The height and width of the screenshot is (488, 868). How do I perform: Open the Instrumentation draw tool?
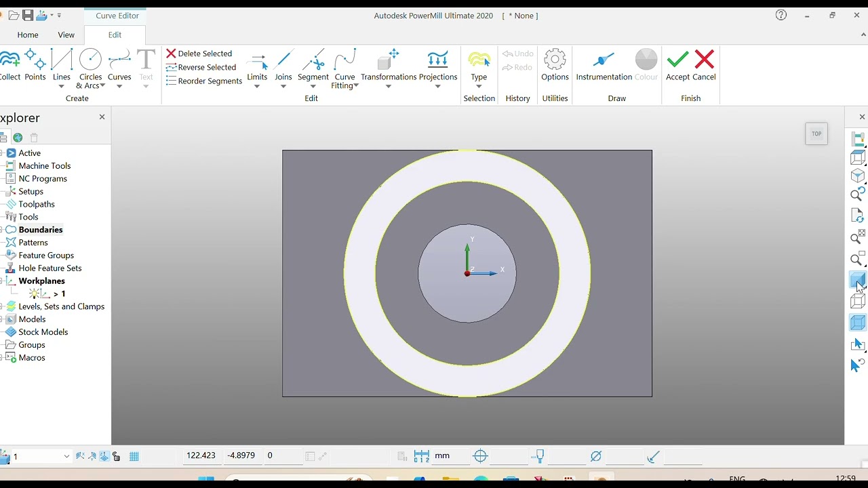(604, 65)
